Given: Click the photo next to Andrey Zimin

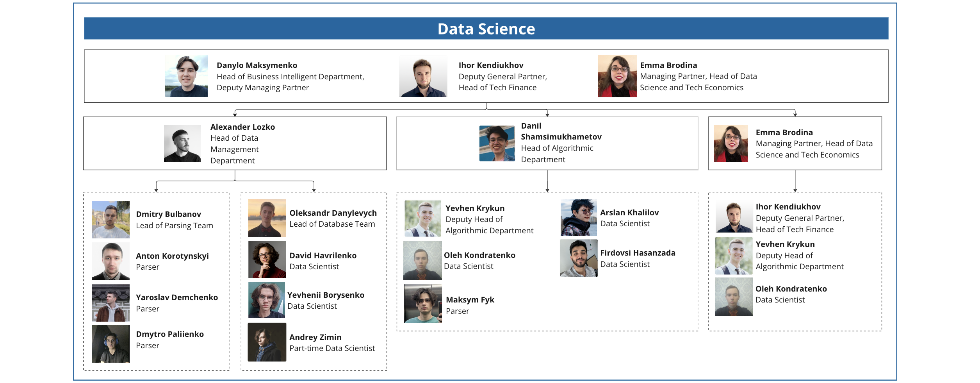Looking at the screenshot, I should point(267,342).
